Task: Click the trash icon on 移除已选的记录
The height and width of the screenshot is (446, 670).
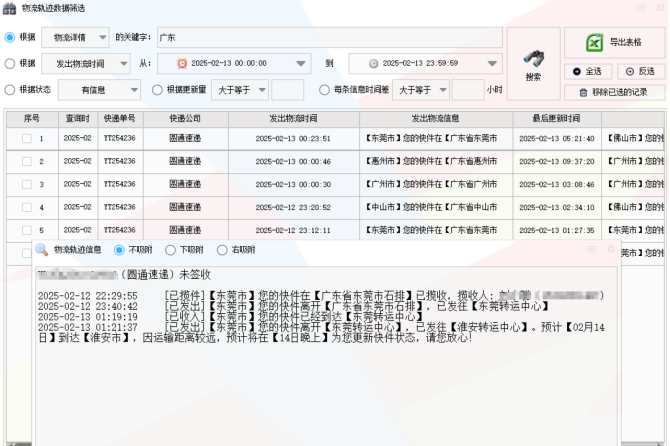Action: pyautogui.click(x=583, y=92)
